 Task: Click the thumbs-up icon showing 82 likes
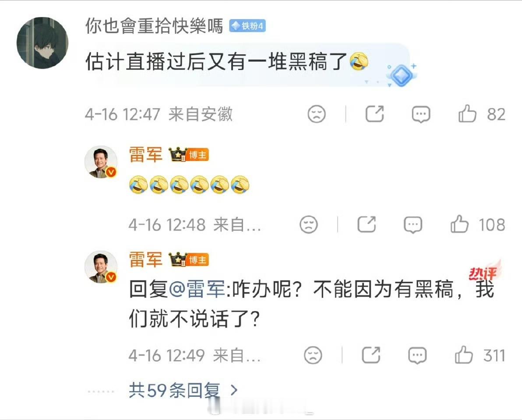[x=468, y=113]
